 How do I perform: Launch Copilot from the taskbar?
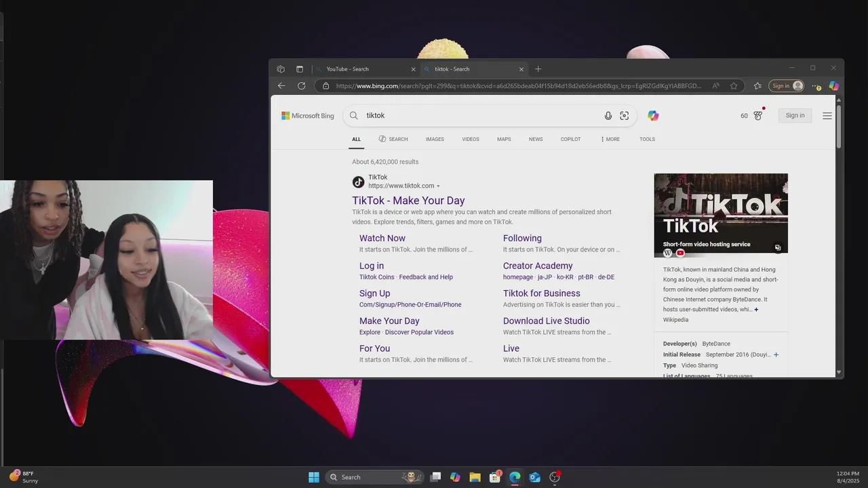click(x=455, y=477)
